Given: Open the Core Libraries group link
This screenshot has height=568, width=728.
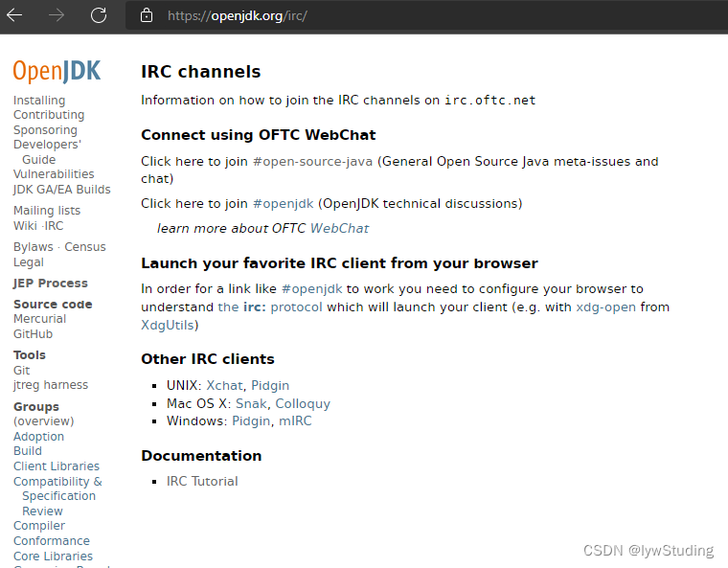Looking at the screenshot, I should 53,557.
